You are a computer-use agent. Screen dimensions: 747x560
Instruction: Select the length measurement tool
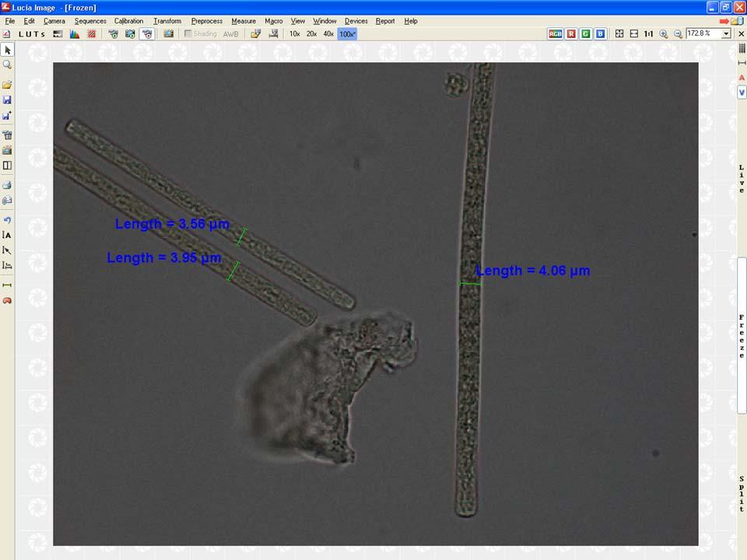click(7, 285)
